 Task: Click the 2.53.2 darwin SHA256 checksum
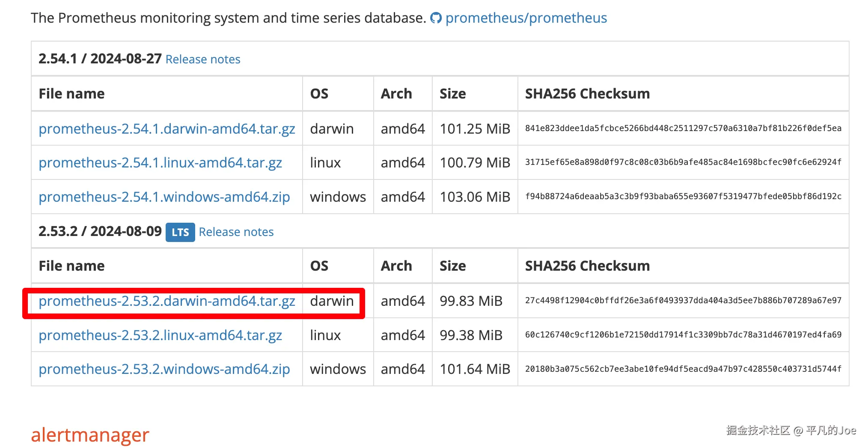[x=683, y=301]
